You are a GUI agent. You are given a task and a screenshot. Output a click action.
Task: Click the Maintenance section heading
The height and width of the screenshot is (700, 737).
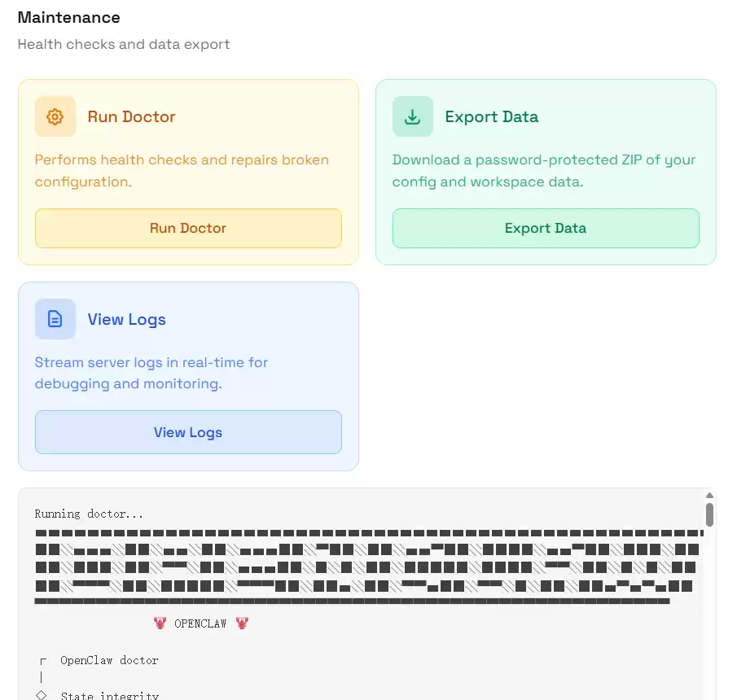(x=68, y=17)
